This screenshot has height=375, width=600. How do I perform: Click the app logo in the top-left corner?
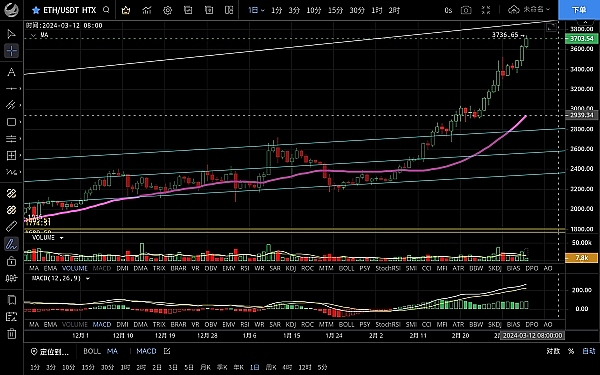click(x=11, y=10)
